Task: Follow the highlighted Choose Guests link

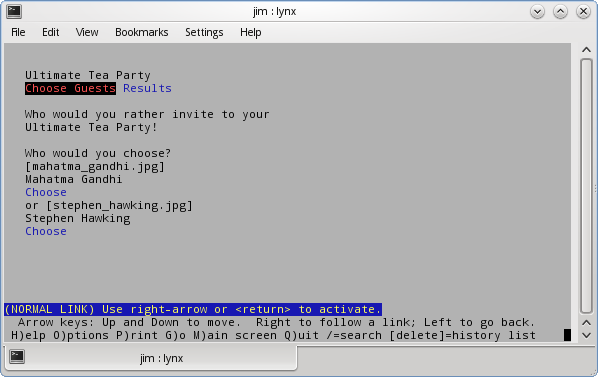Action: (x=70, y=88)
